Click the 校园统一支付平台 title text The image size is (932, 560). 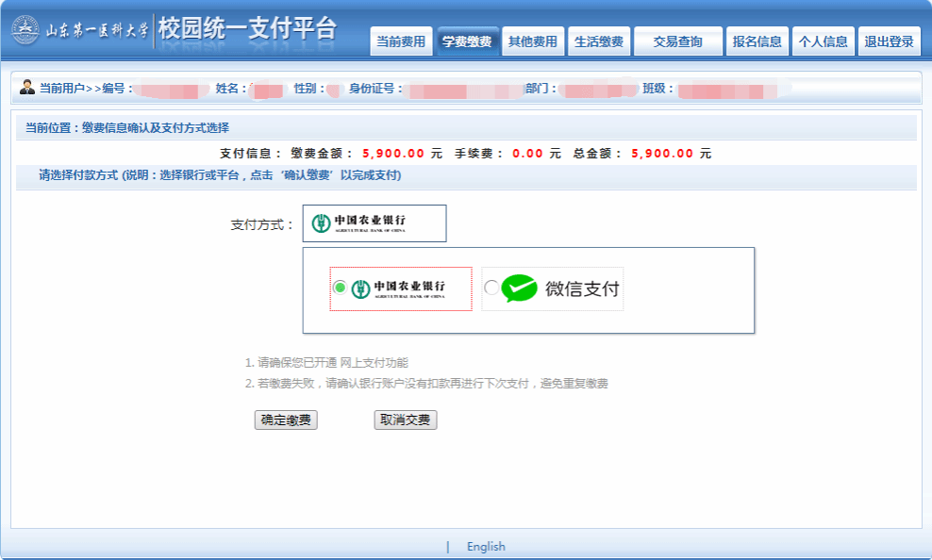[247, 29]
